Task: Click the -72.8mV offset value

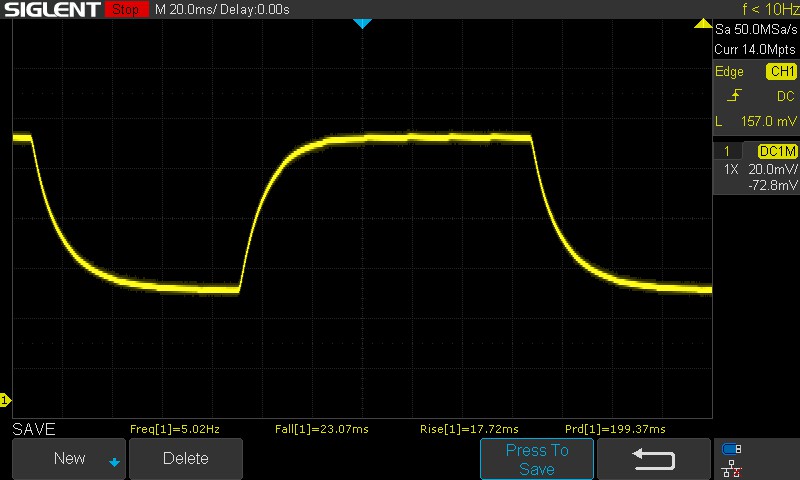Action: 772,185
